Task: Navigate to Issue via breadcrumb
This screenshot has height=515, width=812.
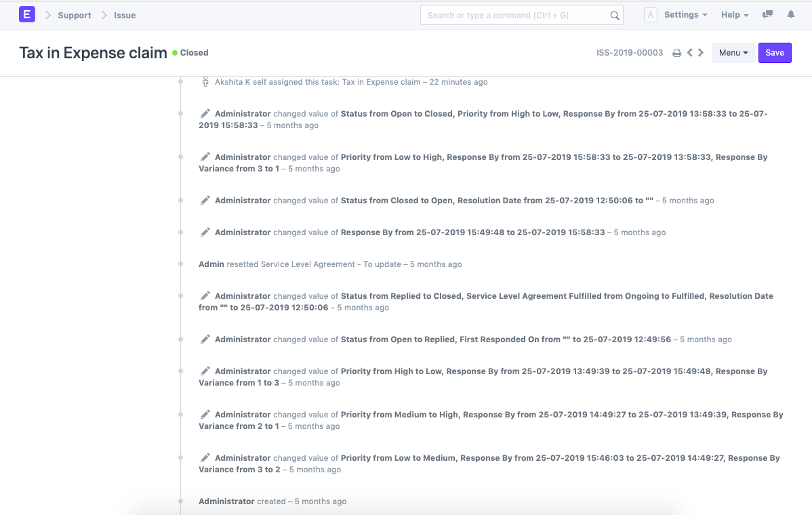Action: [x=125, y=15]
